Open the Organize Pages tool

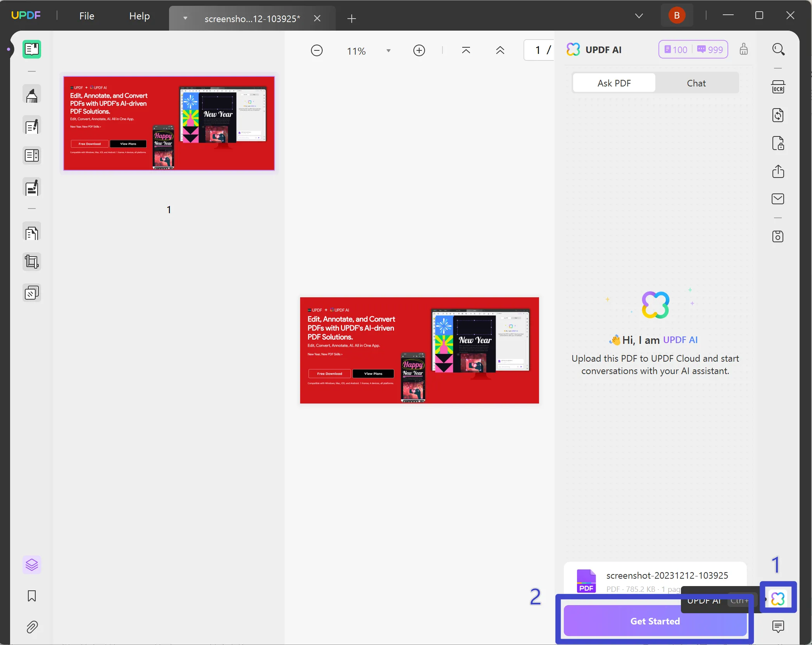tap(32, 156)
